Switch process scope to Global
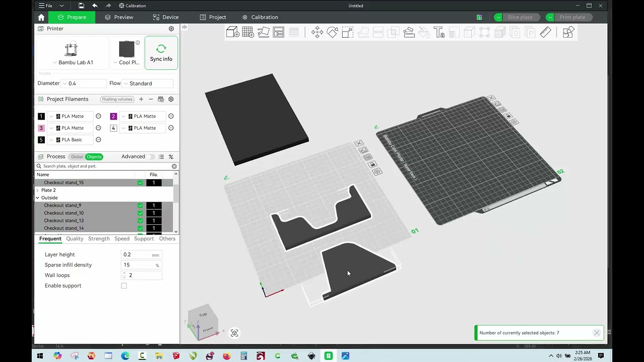The width and height of the screenshot is (644, 362). [x=76, y=157]
